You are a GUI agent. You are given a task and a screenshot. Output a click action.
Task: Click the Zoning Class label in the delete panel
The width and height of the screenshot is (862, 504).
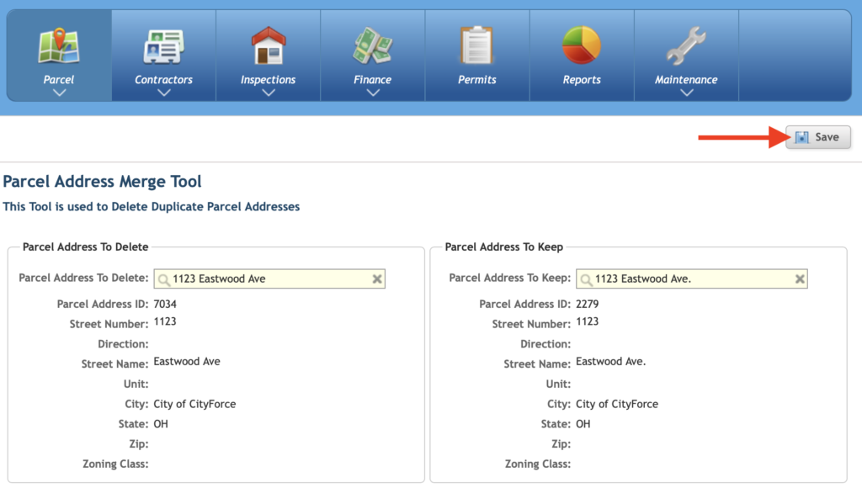[x=115, y=464]
